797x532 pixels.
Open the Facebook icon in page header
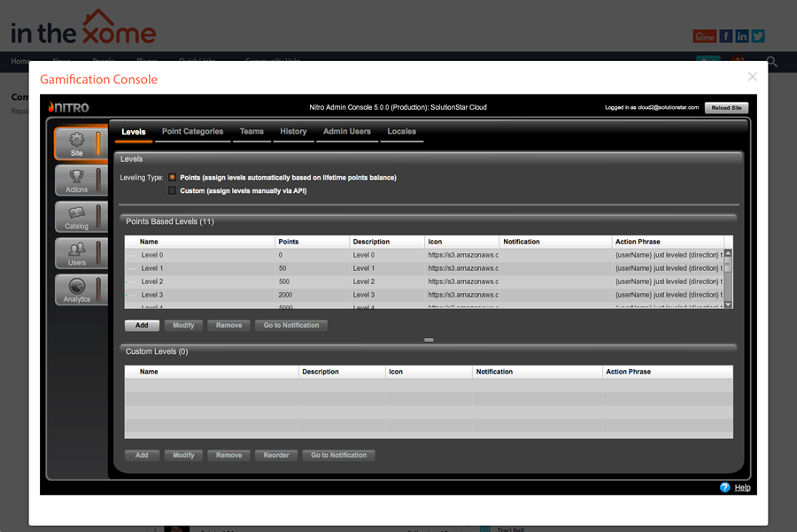coord(726,36)
